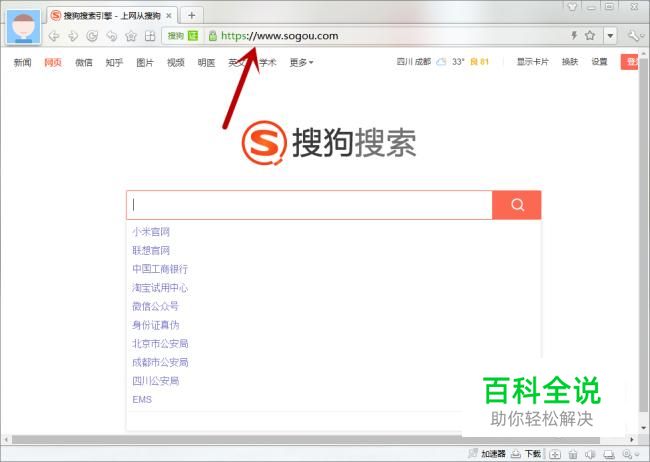Select suggestion 成都市公安局
The image size is (650, 462).
coord(160,362)
